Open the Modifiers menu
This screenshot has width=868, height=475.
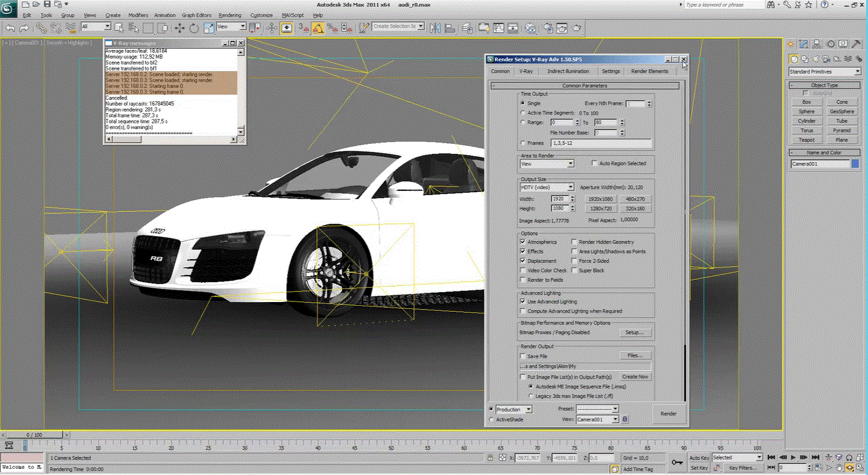click(138, 15)
